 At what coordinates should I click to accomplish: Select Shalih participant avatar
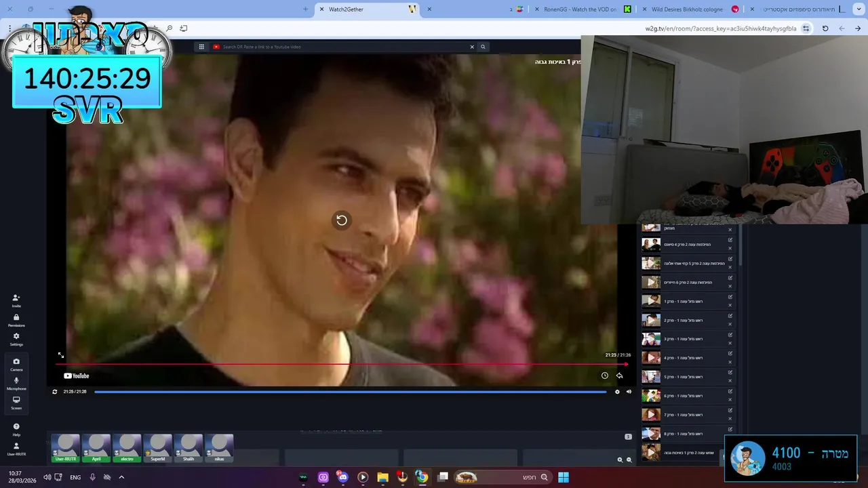click(x=189, y=448)
